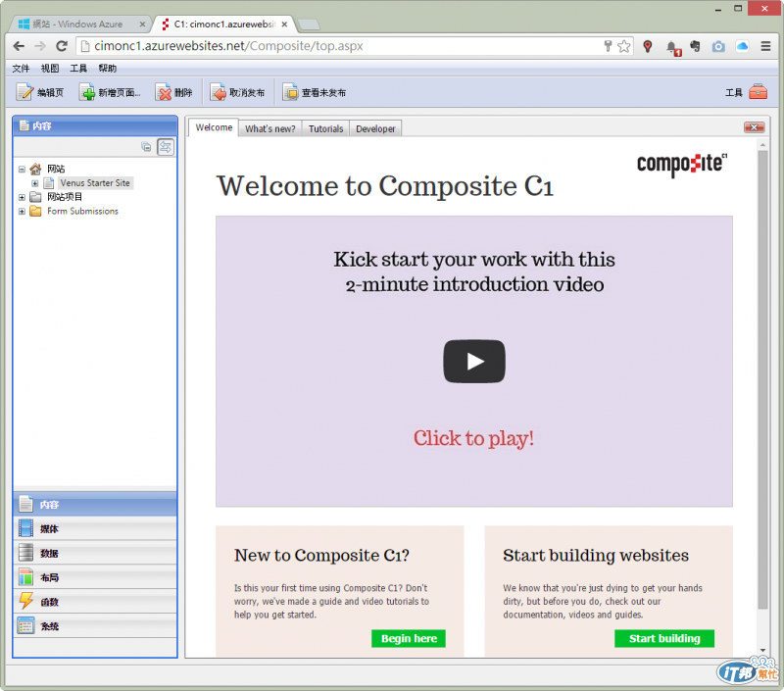This screenshot has width=784, height=691.
Task: Switch to the Tutorials tab
Action: 325,128
